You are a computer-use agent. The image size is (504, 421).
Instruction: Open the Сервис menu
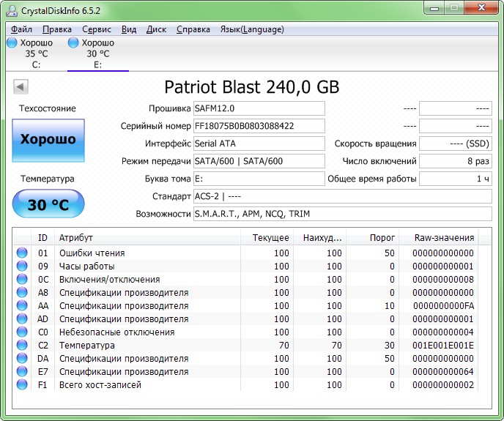[x=97, y=29]
